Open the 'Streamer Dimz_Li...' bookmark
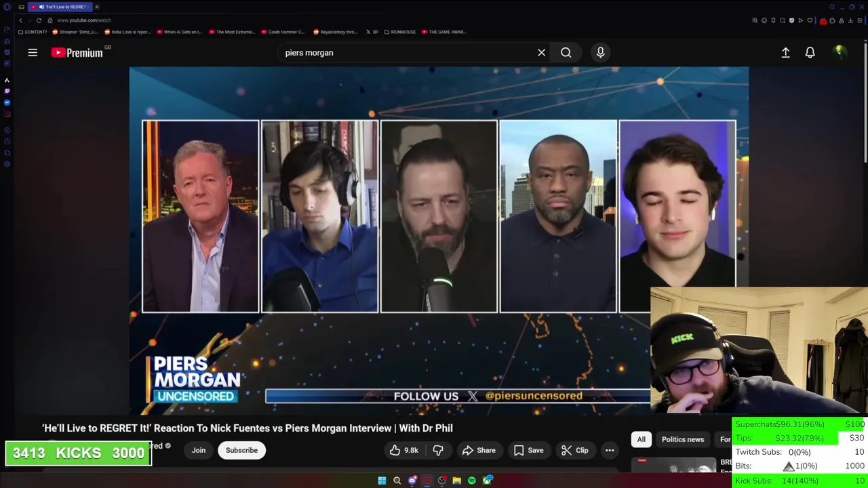 click(x=75, y=32)
